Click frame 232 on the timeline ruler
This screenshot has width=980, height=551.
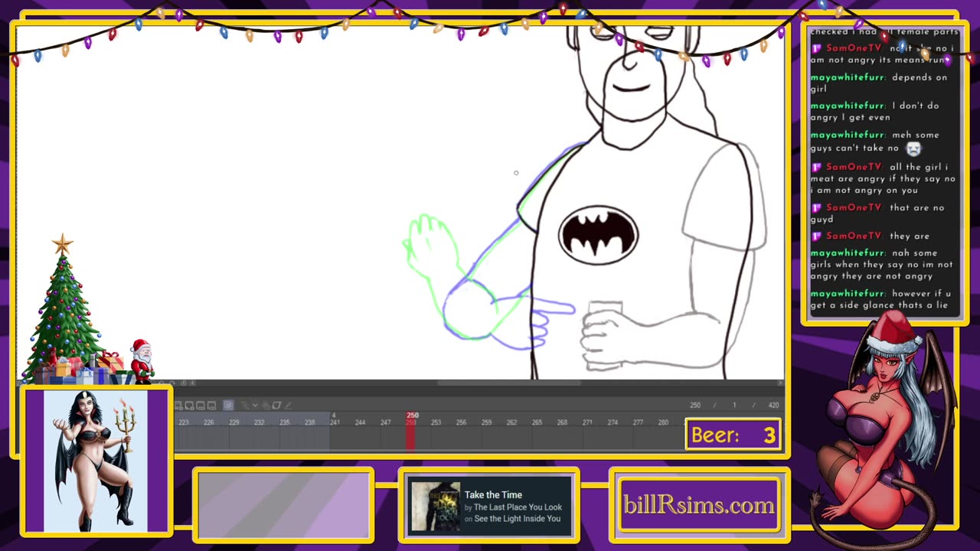click(259, 422)
